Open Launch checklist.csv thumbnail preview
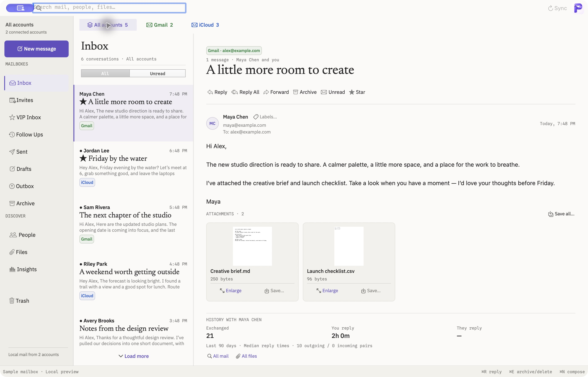This screenshot has width=588, height=377. [349, 246]
